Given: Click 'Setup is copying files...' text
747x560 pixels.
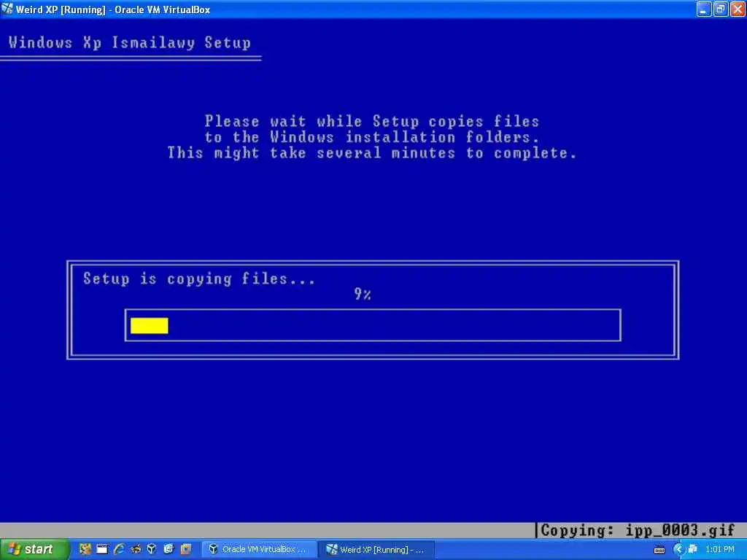Looking at the screenshot, I should tap(199, 279).
